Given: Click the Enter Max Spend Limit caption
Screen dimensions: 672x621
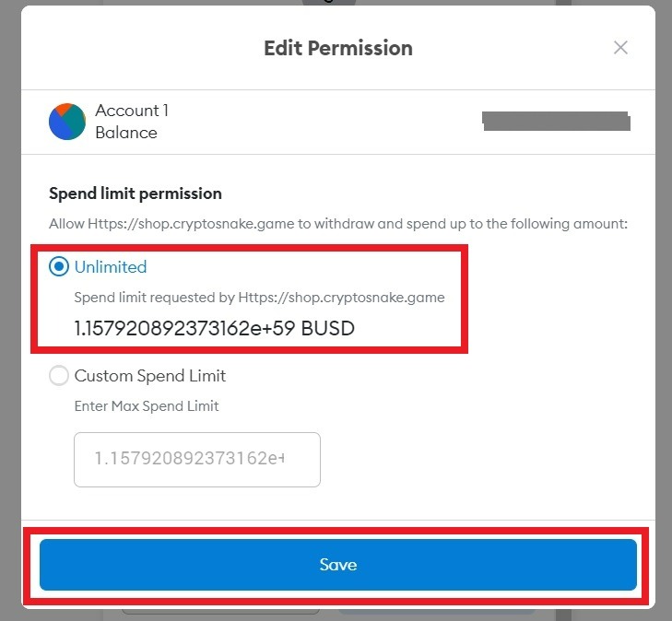Looking at the screenshot, I should 147,405.
